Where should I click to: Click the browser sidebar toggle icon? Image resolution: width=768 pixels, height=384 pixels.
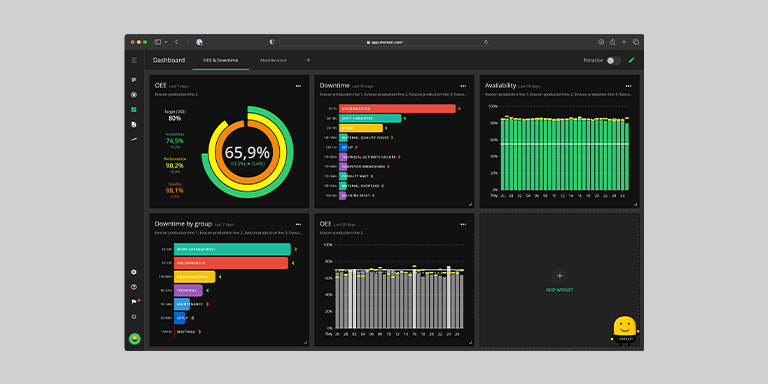coord(158,42)
